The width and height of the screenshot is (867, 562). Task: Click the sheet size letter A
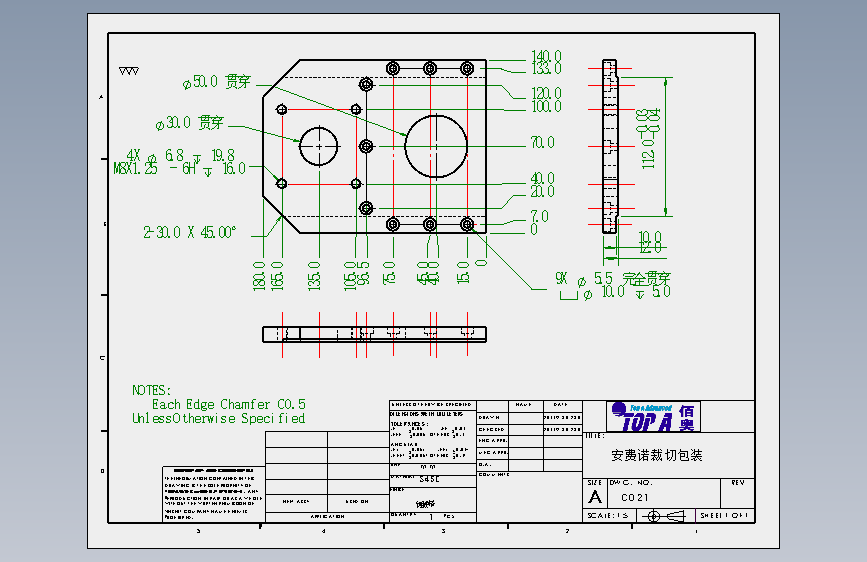[596, 497]
